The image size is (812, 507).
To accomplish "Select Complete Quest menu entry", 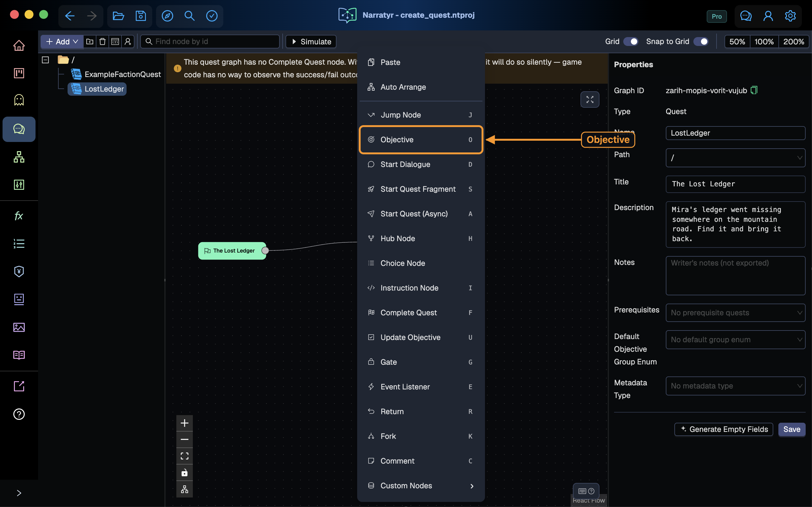I will pos(421,313).
